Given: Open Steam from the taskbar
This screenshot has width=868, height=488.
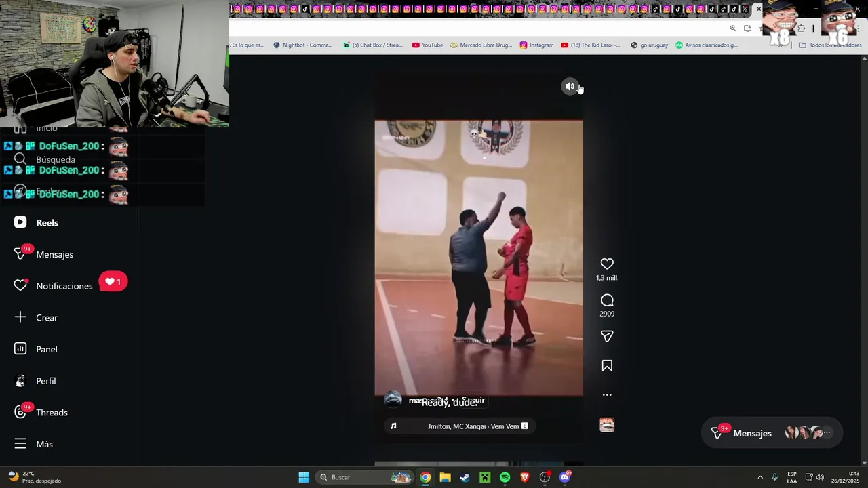Looking at the screenshot, I should [465, 477].
